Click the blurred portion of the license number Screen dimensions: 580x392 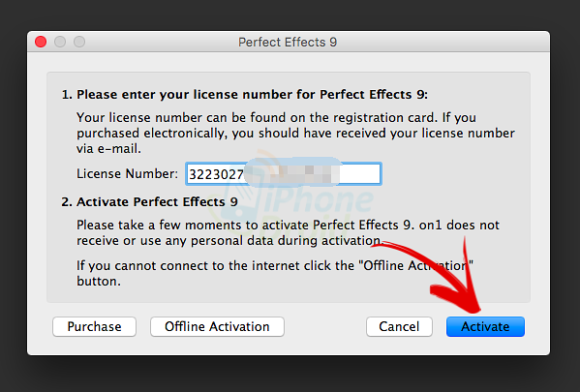point(292,174)
